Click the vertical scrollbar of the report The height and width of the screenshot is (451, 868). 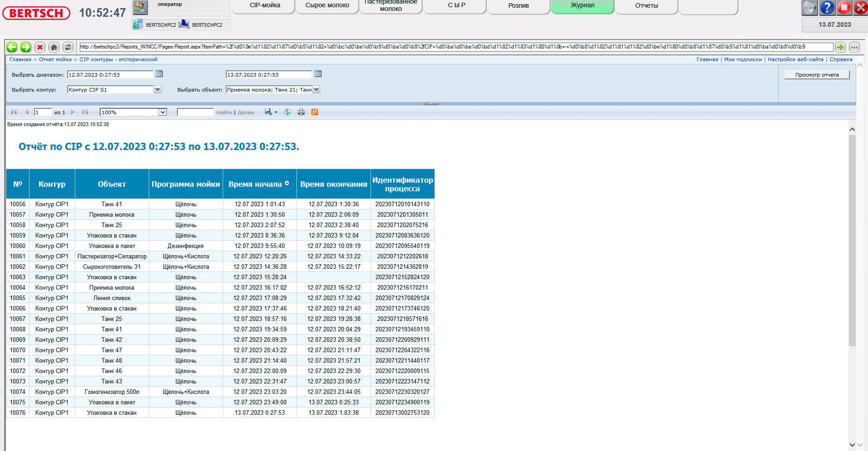(x=852, y=240)
